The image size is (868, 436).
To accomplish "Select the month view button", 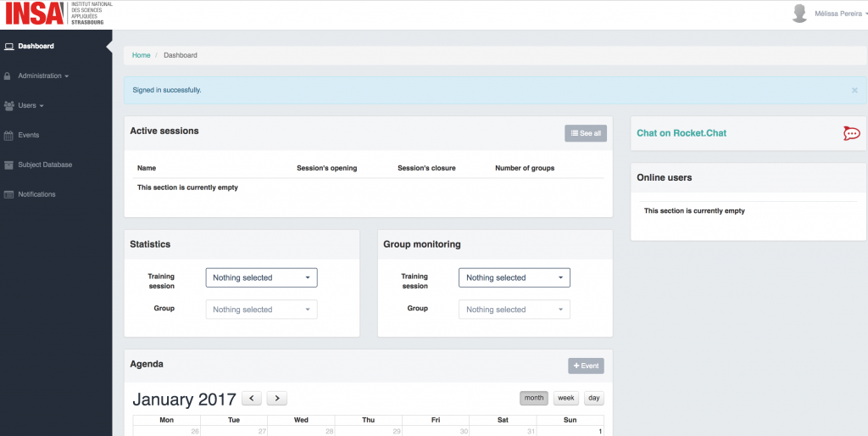I will pyautogui.click(x=534, y=398).
